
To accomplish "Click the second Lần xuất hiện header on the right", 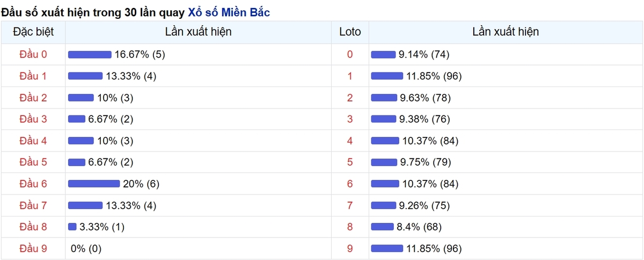I will pos(506,32).
